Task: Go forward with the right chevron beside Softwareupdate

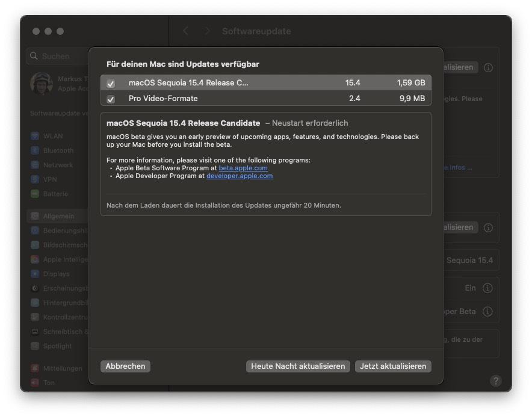Action: tap(207, 31)
